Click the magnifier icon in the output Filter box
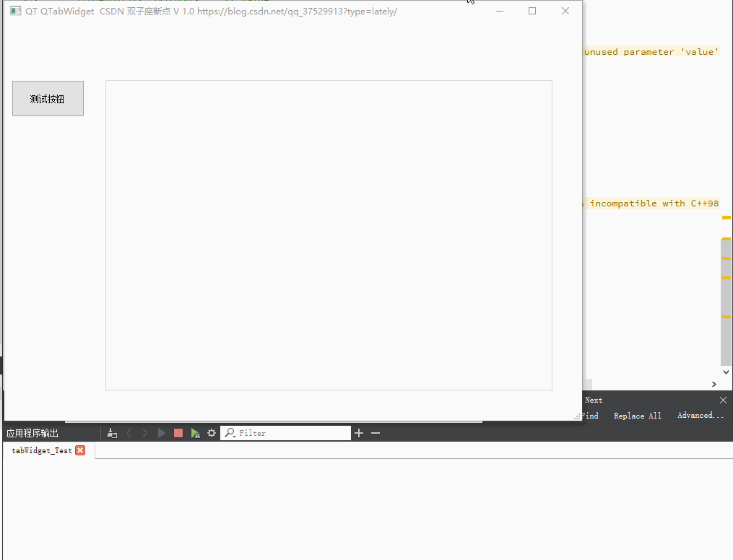Screen dimensions: 733x560 pyautogui.click(x=230, y=433)
